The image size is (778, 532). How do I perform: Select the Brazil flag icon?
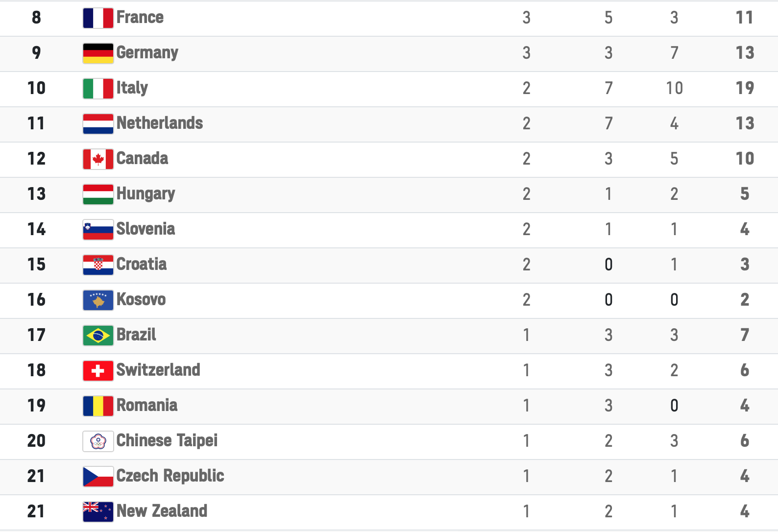pos(98,336)
